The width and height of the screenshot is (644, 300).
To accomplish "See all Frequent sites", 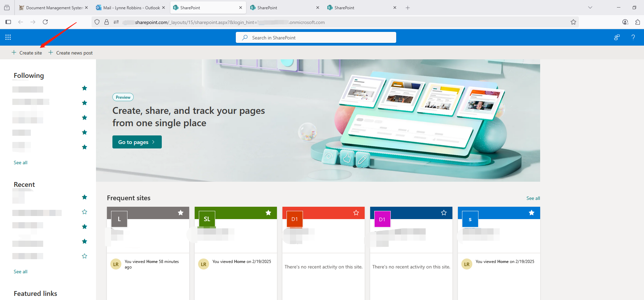I will (x=533, y=198).
